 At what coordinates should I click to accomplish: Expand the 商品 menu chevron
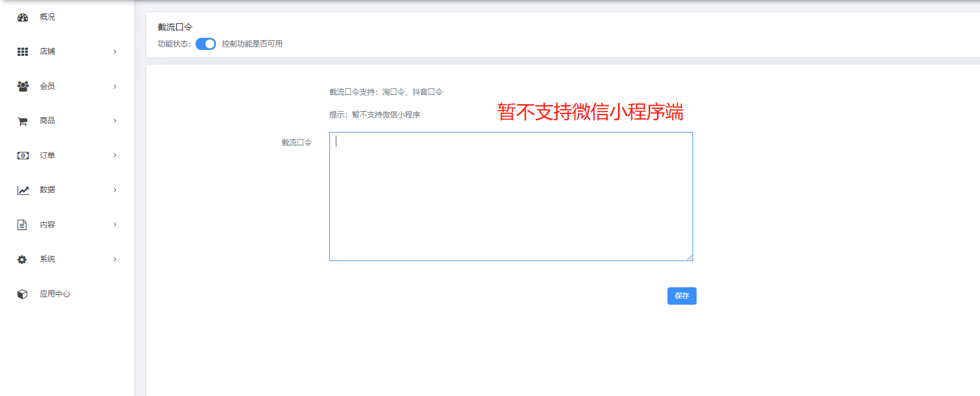[115, 121]
